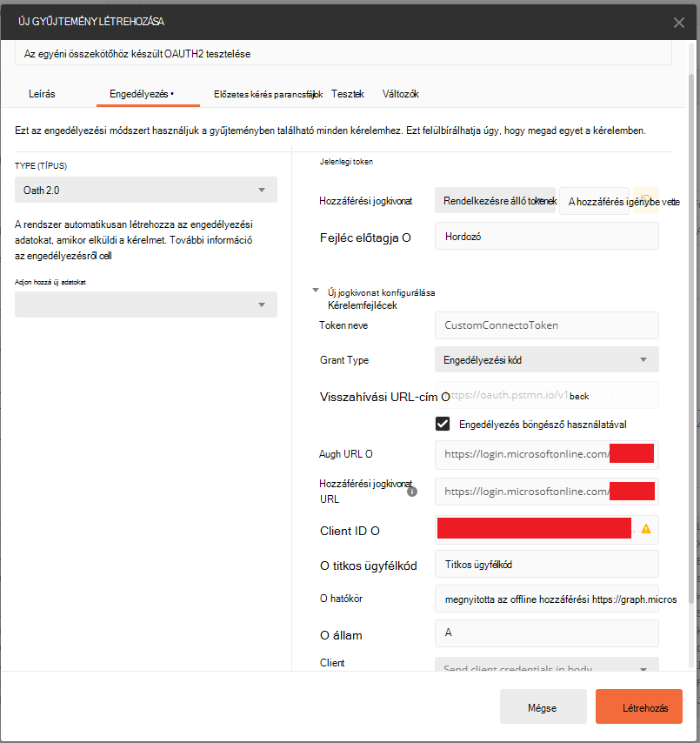700x743 pixels.
Task: Switch to the Változók tab
Action: 400,94
